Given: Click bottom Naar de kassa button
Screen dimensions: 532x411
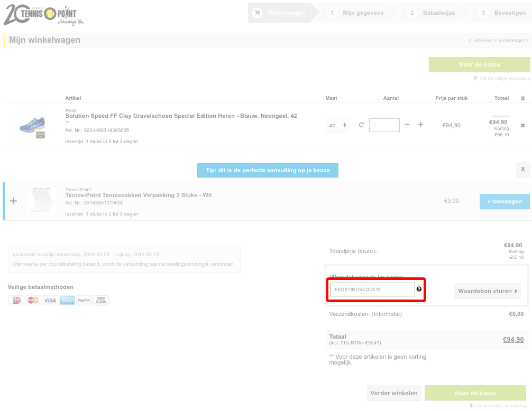Looking at the screenshot, I should [x=475, y=393].
